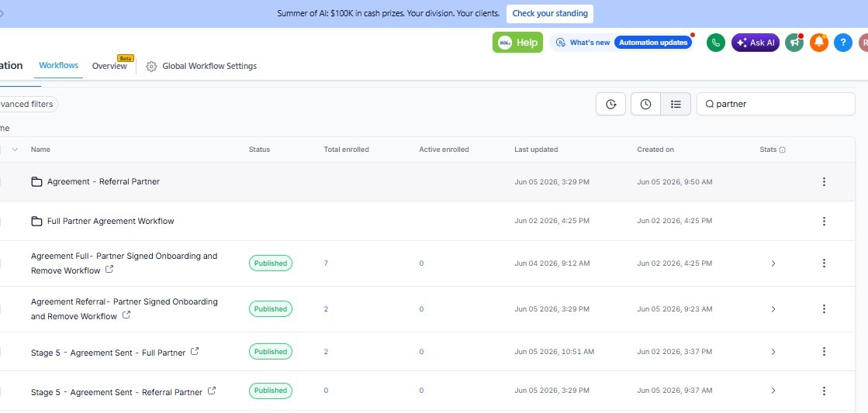Image resolution: width=868 pixels, height=413 pixels.
Task: Sort by Active enrolled column header
Action: (x=444, y=150)
